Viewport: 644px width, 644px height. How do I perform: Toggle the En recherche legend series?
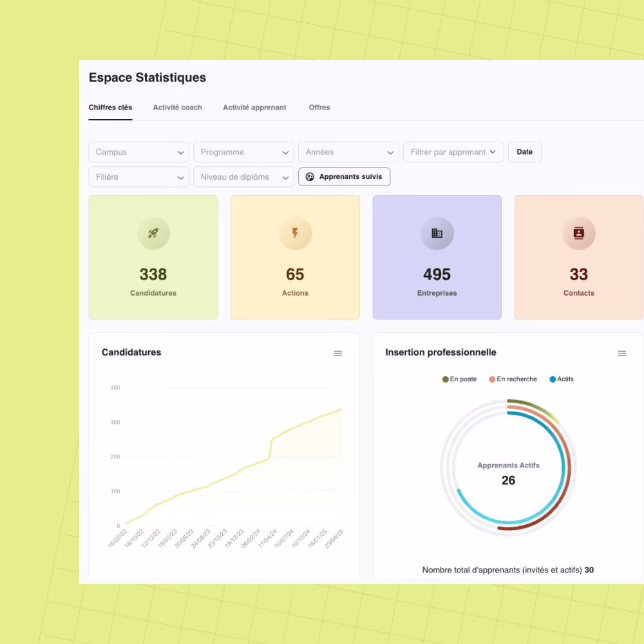[x=513, y=379]
